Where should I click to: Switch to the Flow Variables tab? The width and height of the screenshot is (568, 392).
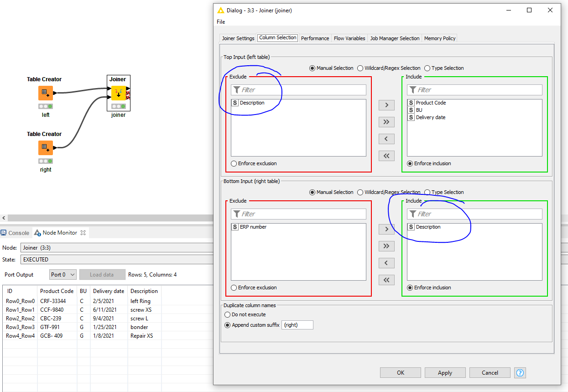click(x=349, y=38)
